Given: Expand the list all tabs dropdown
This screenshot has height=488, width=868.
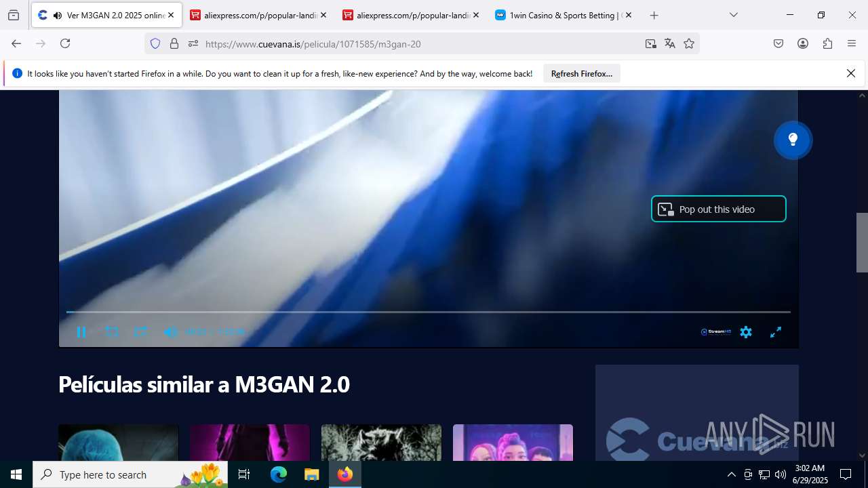Looking at the screenshot, I should pos(733,15).
